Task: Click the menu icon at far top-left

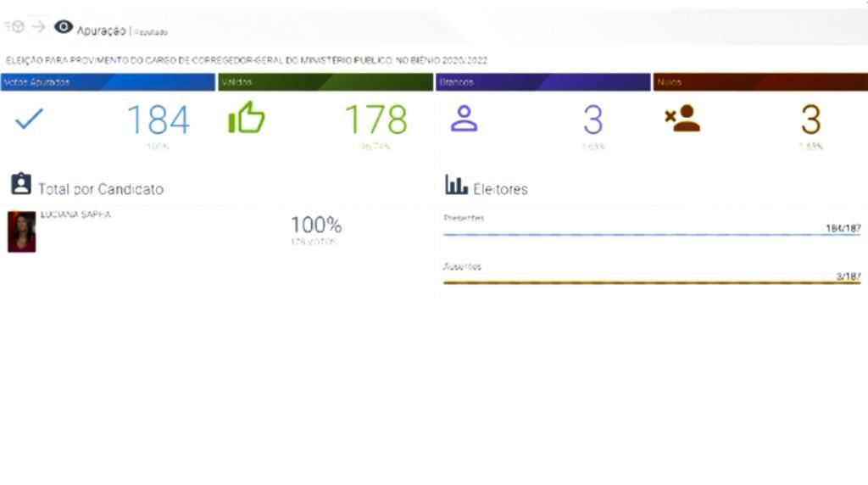Action: pos(14,27)
